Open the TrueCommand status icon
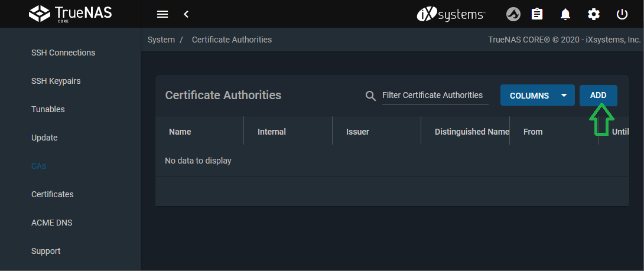Image resolution: width=644 pixels, height=271 pixels. click(513, 14)
